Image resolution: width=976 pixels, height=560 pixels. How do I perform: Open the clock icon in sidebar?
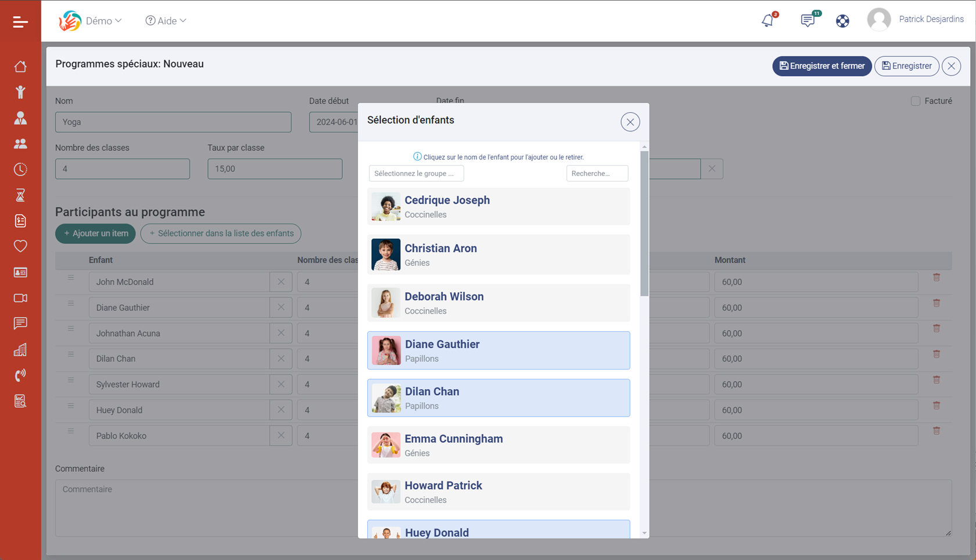(20, 170)
